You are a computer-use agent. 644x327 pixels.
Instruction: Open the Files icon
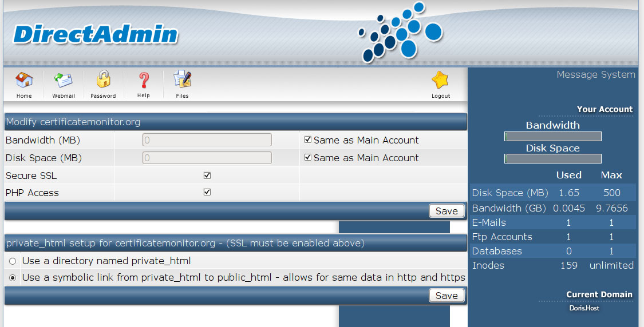183,79
